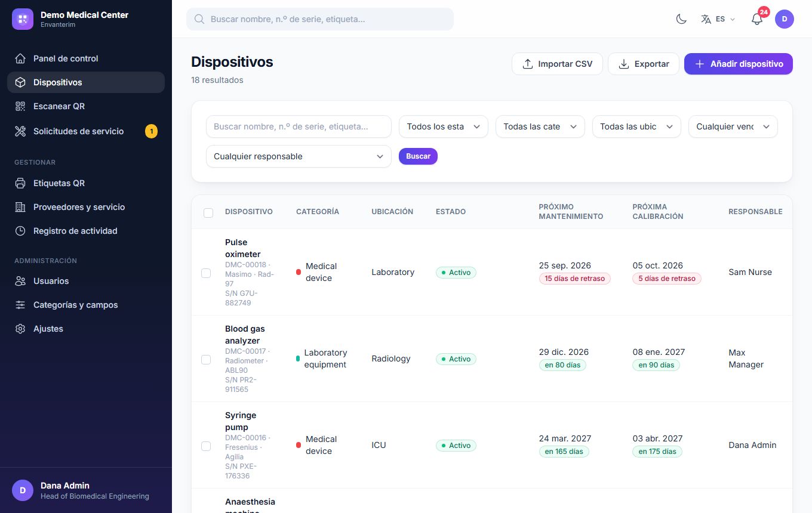
Task: Click the user avatar D in top bar
Action: pos(785,19)
